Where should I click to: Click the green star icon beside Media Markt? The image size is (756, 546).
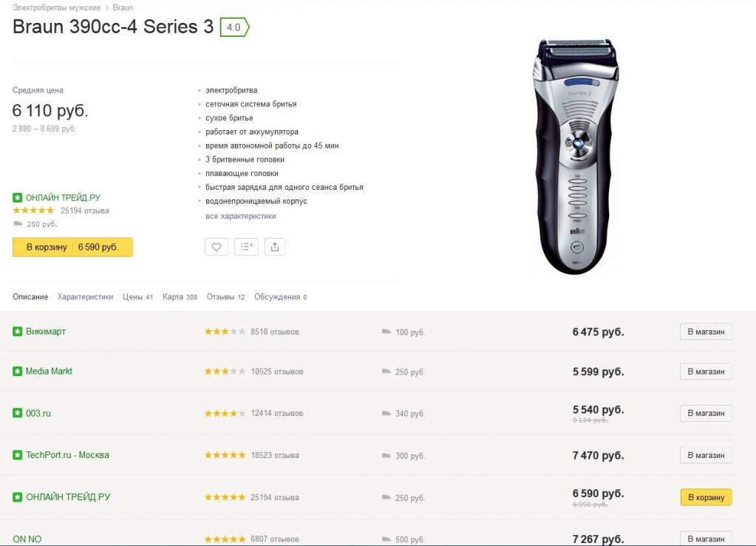coord(18,372)
